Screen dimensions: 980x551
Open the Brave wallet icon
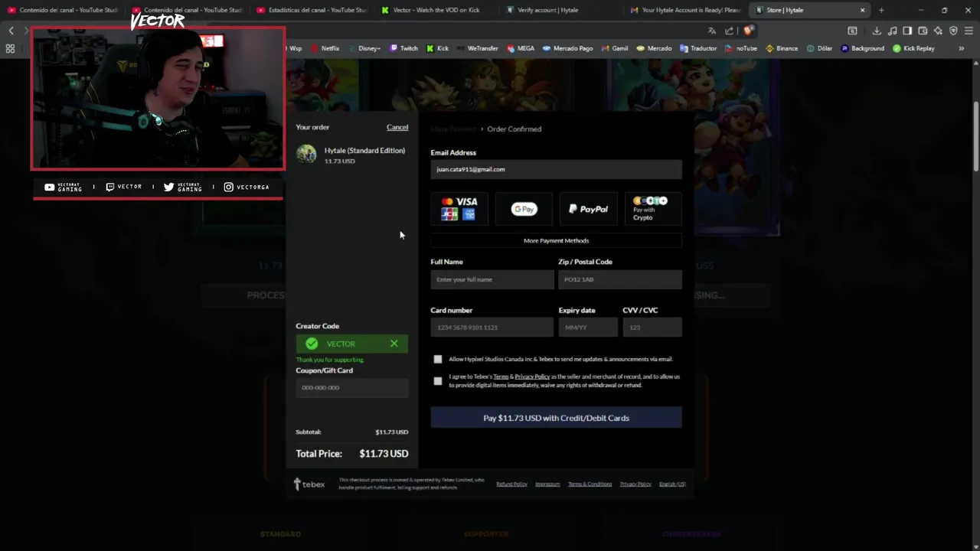(x=923, y=31)
